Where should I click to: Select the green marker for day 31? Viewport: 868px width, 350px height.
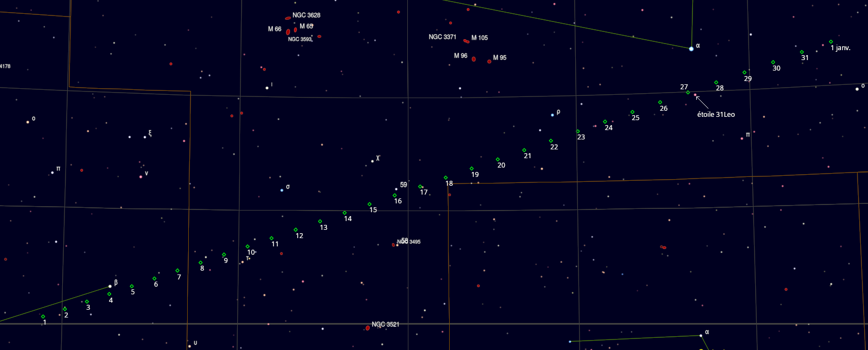(x=801, y=52)
